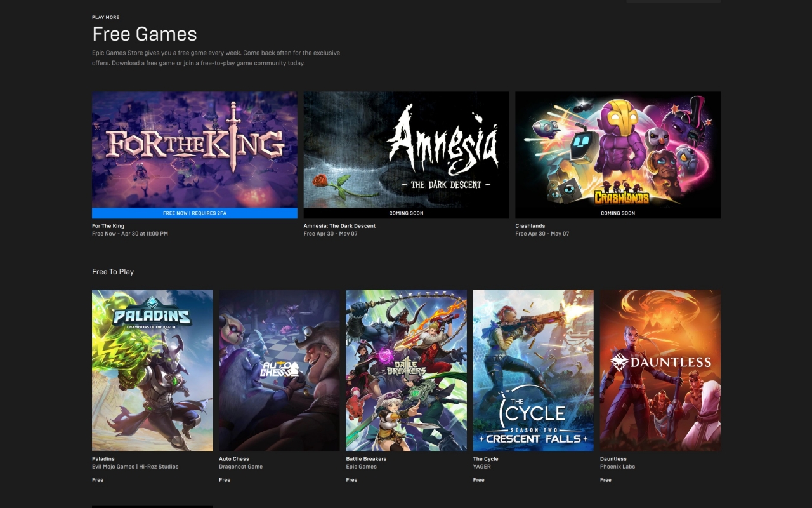Viewport: 812px width, 508px height.
Task: Click the 'Paladins' title below cover
Action: click(x=103, y=459)
